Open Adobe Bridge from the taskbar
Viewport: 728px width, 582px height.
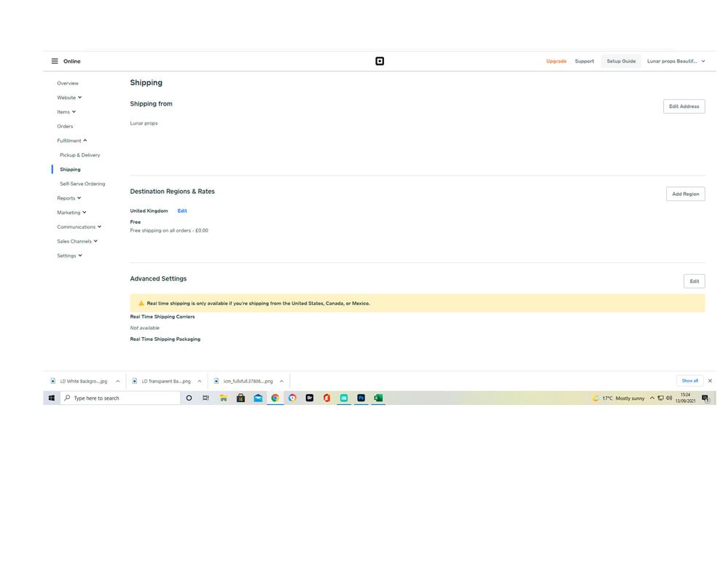point(309,398)
